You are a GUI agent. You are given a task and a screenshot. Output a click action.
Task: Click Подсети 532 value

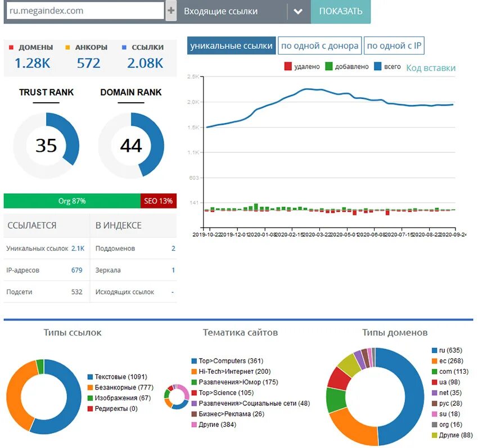click(77, 292)
